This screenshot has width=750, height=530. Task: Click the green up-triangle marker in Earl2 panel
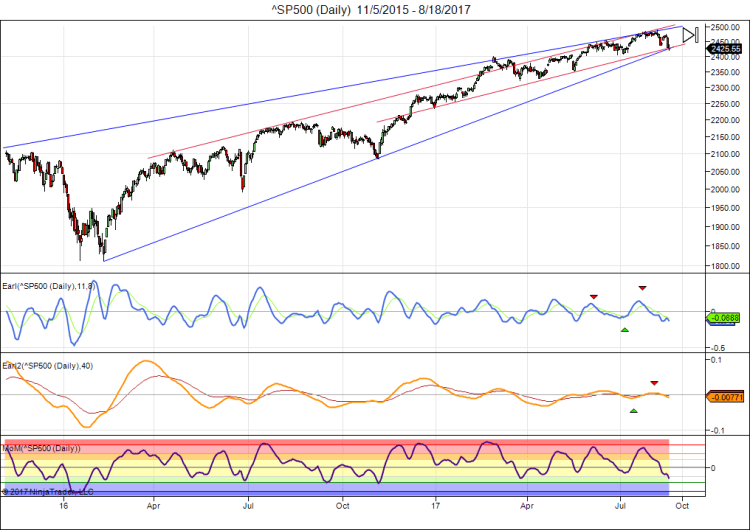click(633, 410)
